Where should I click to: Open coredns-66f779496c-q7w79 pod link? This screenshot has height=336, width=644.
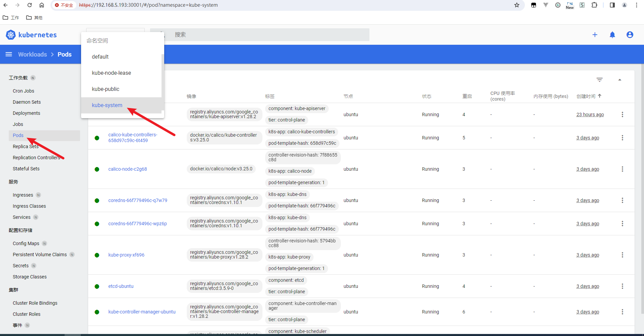point(138,200)
